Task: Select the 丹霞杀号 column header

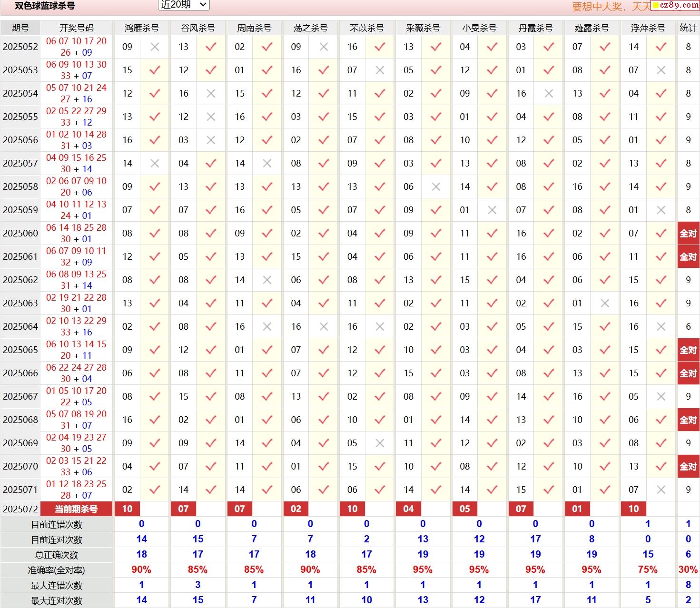Action: (535, 28)
